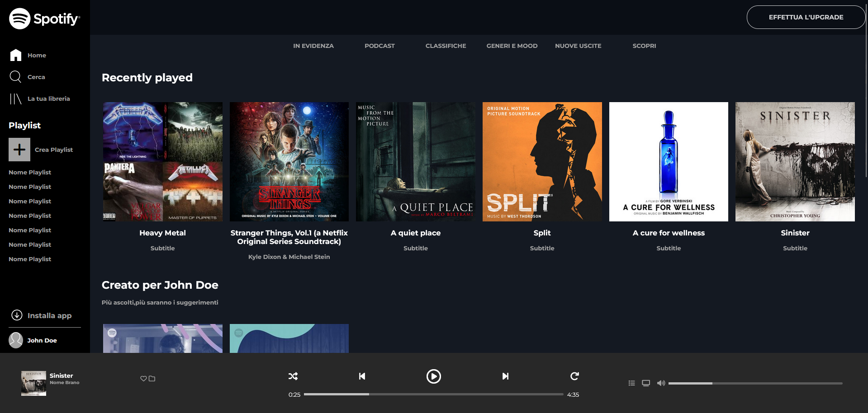Open Cerca search from the sidebar
868x413 pixels.
35,77
